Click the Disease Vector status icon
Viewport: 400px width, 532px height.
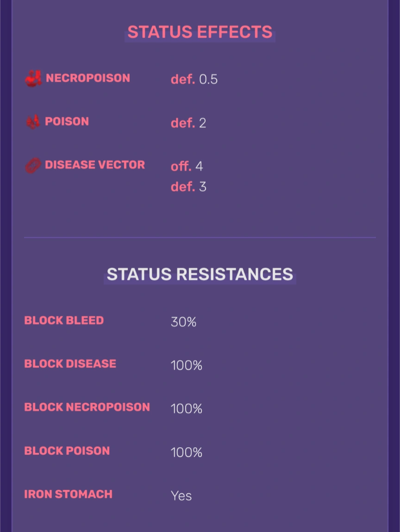point(33,165)
